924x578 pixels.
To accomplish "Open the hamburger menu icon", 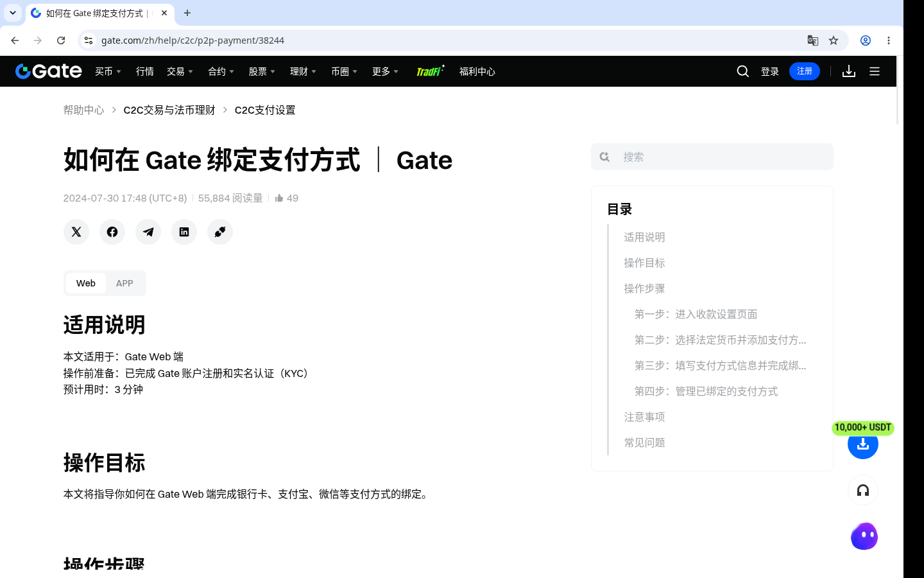I will [x=875, y=71].
